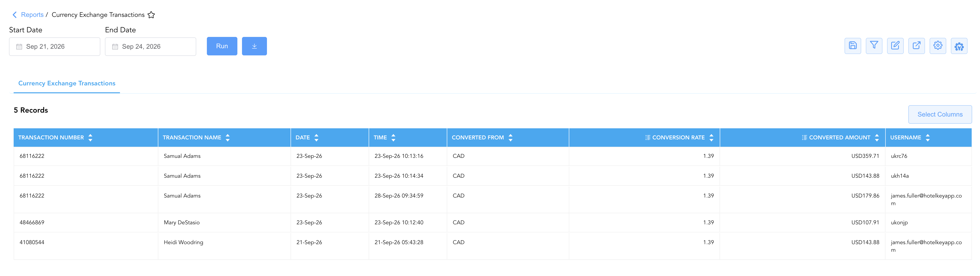The image size is (980, 276).
Task: Click the download arrow button
Action: point(254,46)
